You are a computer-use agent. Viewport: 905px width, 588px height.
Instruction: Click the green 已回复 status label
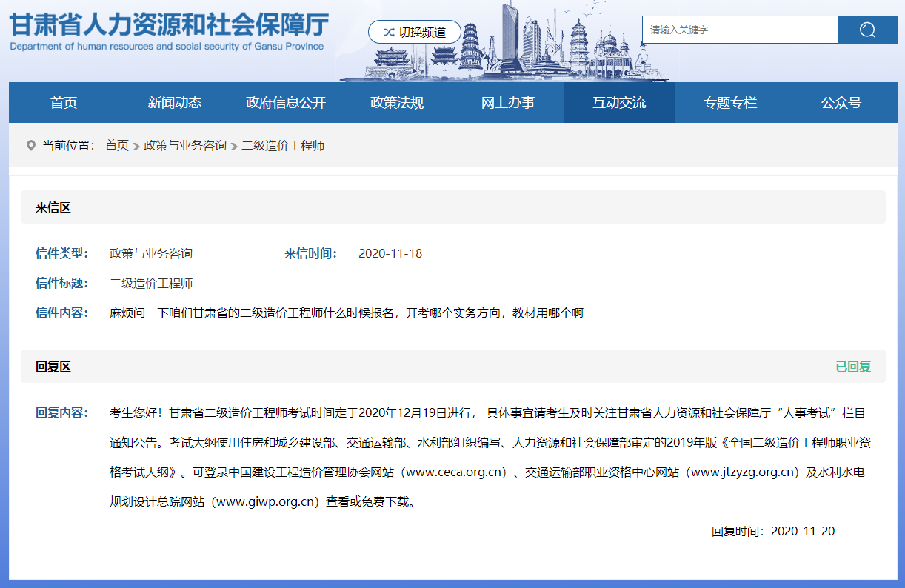pyautogui.click(x=853, y=367)
